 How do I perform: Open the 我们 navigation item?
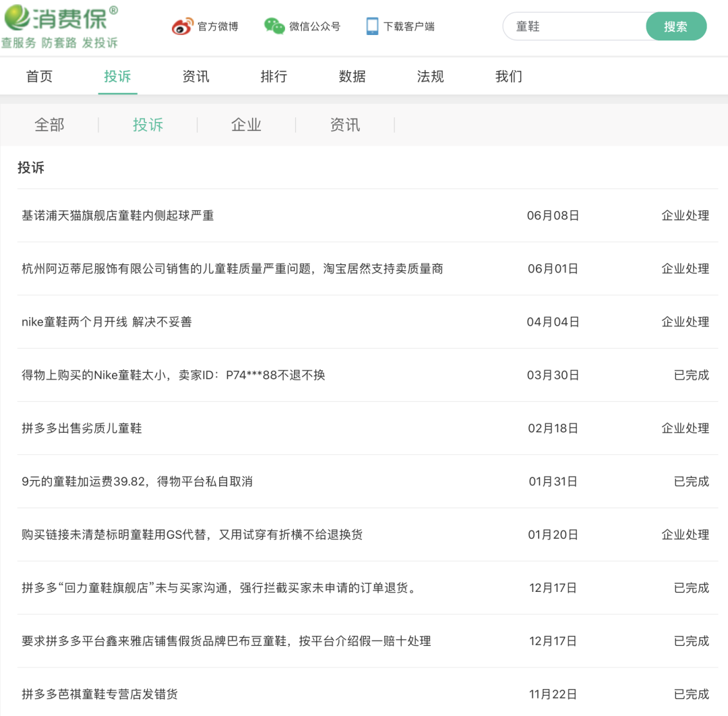(x=508, y=76)
